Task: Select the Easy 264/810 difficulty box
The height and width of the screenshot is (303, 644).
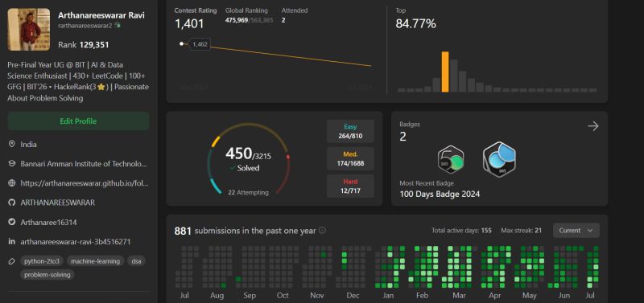Action: pos(350,131)
